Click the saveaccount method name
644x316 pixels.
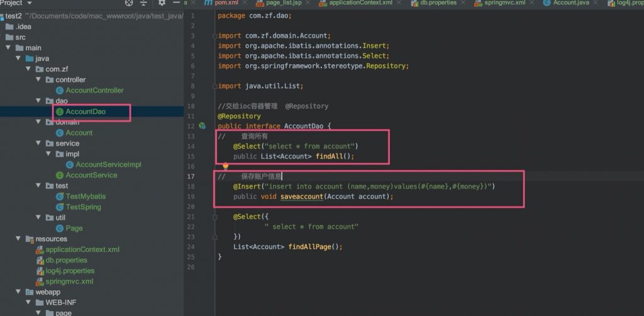(x=302, y=196)
